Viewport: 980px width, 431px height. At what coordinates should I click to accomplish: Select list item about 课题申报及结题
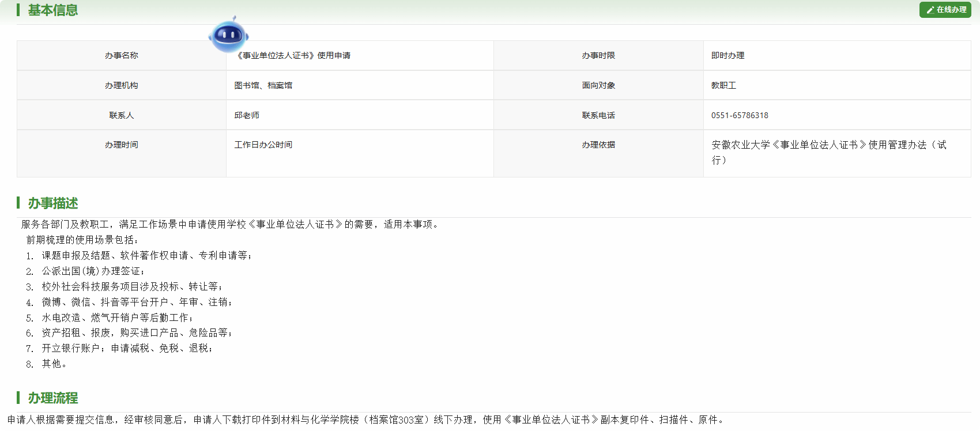146,255
